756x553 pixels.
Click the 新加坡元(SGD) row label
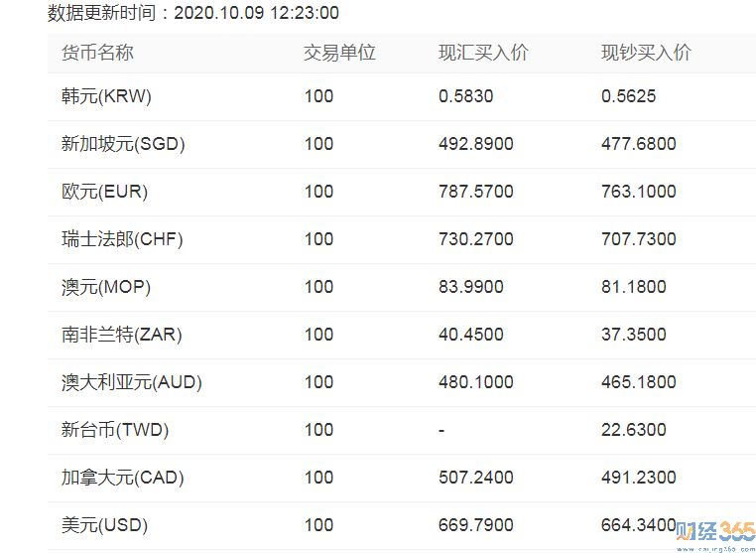coord(123,144)
